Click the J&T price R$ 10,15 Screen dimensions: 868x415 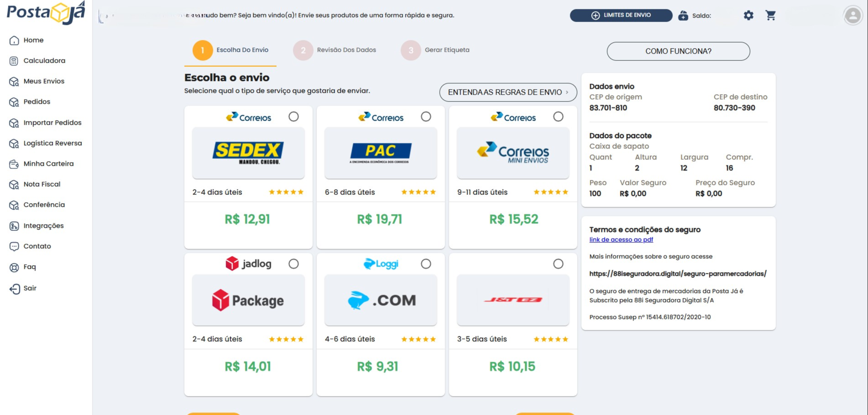512,367
